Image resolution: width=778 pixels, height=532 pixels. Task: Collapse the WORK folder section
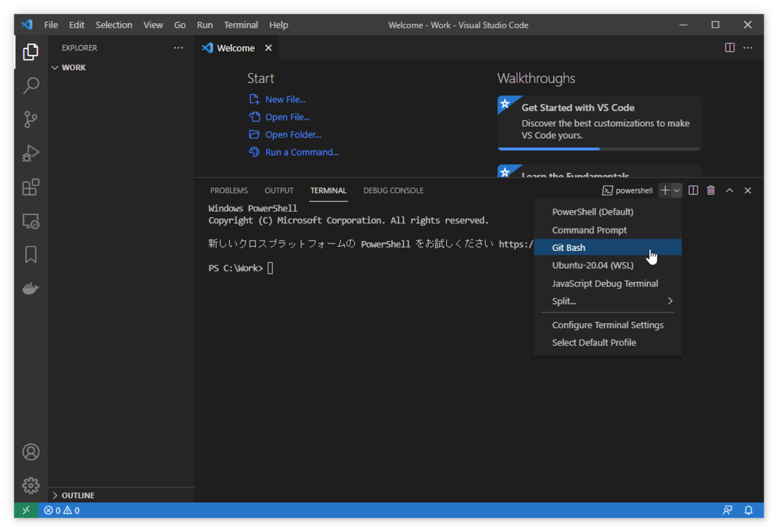tap(69, 68)
